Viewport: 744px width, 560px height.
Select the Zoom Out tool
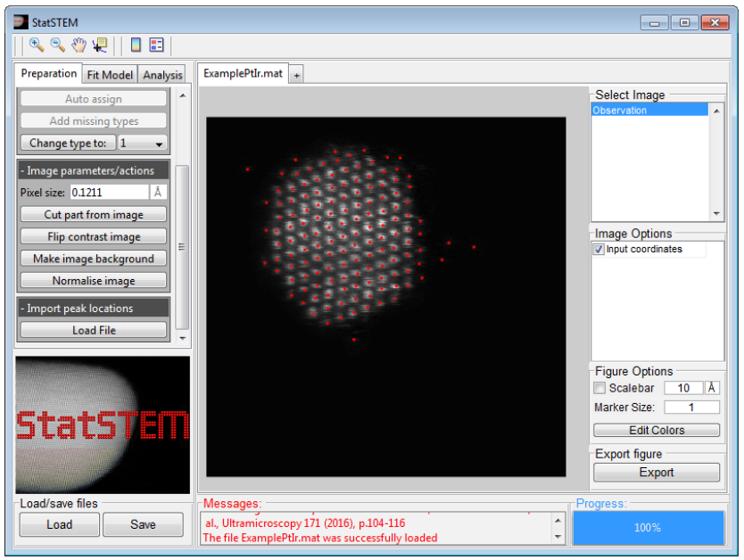point(57,45)
